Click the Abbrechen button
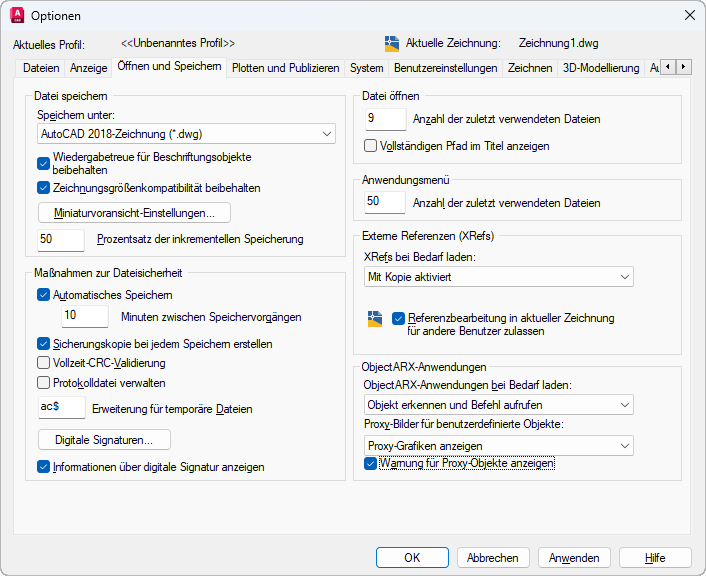 492,558
